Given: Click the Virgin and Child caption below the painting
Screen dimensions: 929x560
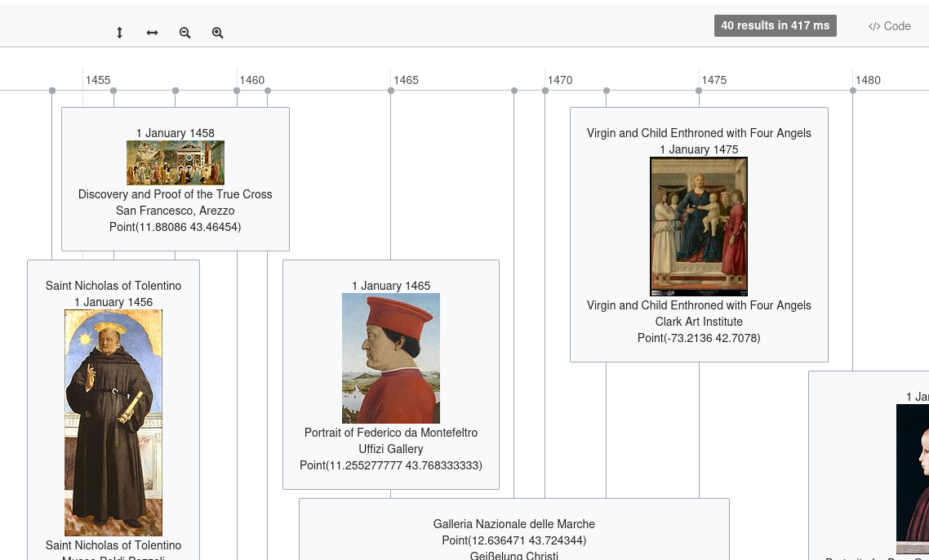Looking at the screenshot, I should coord(699,305).
